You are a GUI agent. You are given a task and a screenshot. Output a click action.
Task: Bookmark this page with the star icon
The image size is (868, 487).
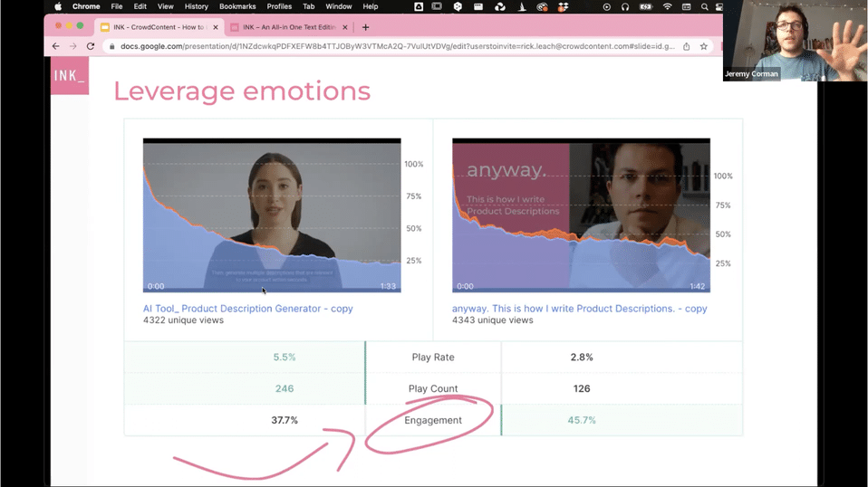pyautogui.click(x=702, y=46)
